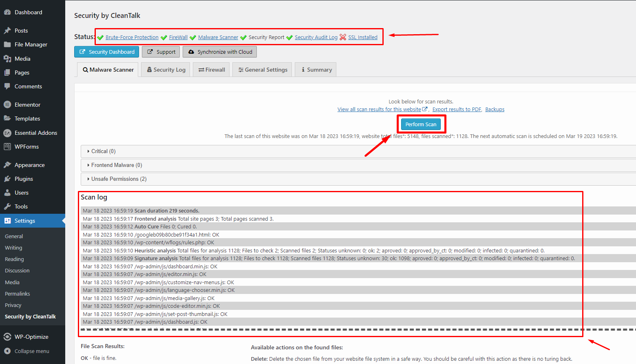Open the Security Dashboard button
636x364 pixels.
107,52
